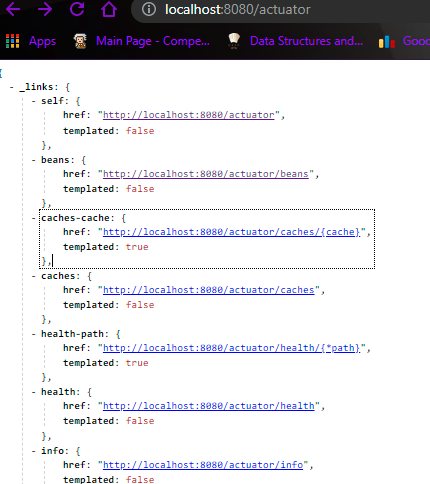Image resolution: width=430 pixels, height=484 pixels.
Task: Open the actuator/health/{*path} href link
Action: [232, 348]
